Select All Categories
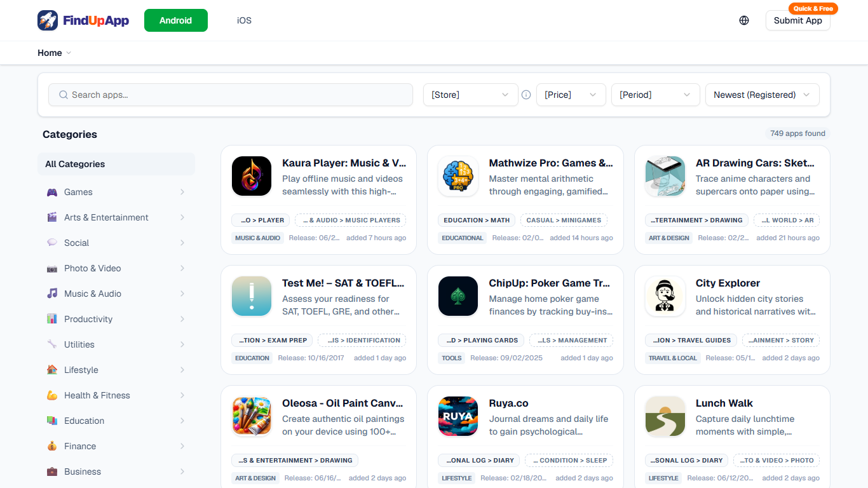This screenshot has height=488, width=868. 116,164
